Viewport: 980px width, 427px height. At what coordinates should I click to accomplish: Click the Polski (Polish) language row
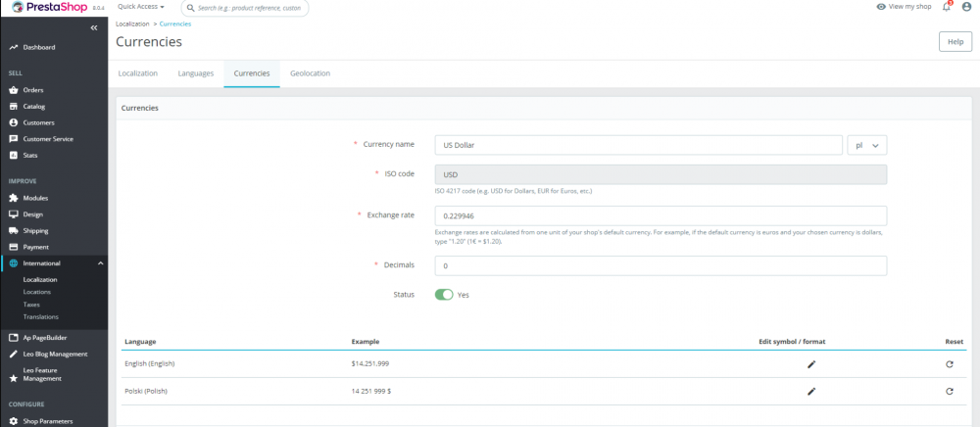click(544, 392)
